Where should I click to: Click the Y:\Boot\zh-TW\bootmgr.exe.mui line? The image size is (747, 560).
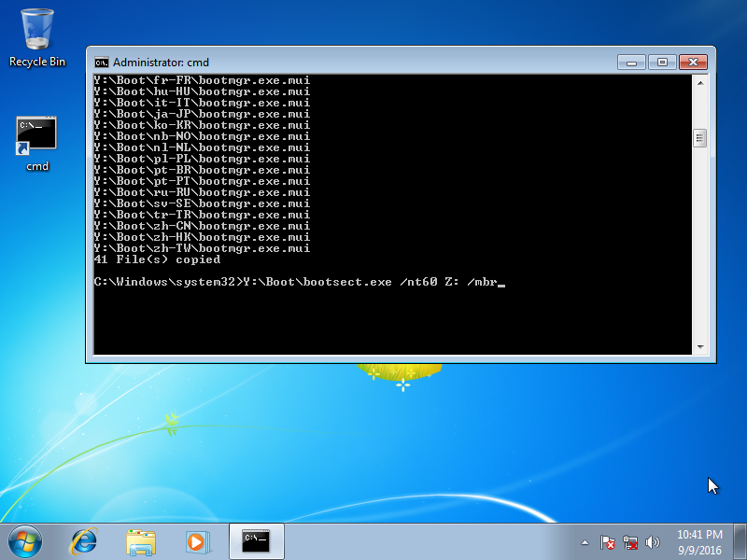[202, 248]
